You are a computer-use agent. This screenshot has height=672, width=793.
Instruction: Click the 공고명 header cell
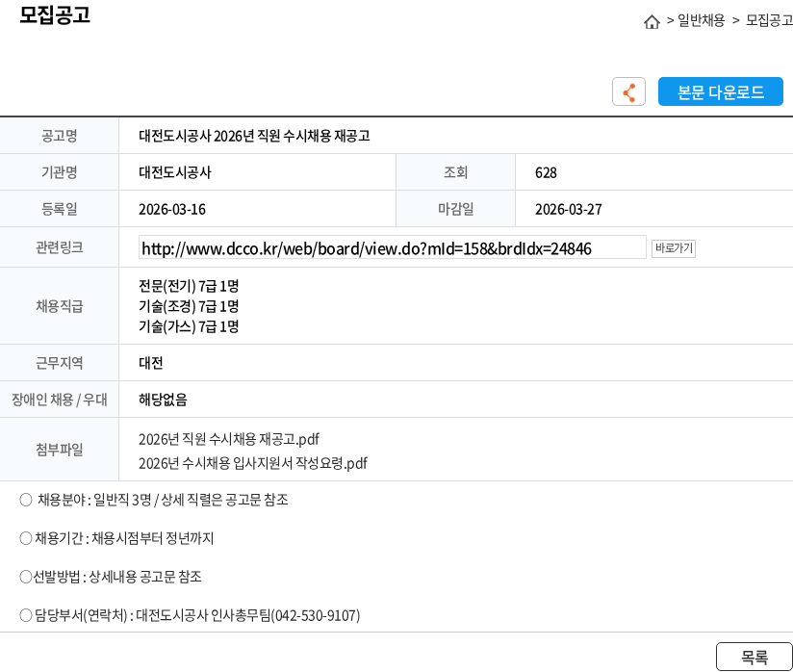tap(59, 136)
